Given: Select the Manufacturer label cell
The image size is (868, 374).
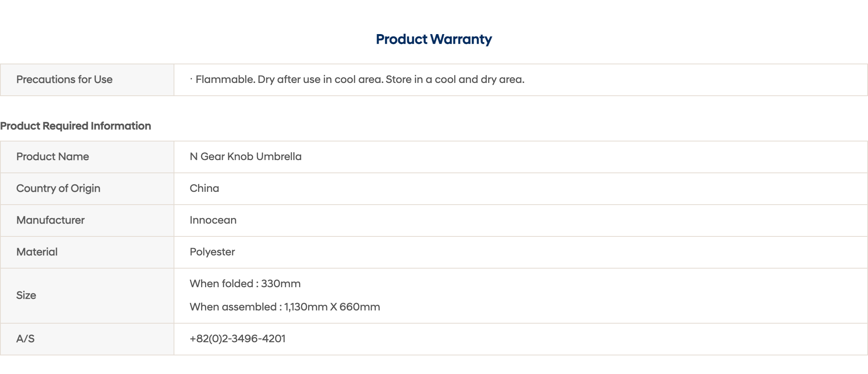Looking at the screenshot, I should point(87,221).
